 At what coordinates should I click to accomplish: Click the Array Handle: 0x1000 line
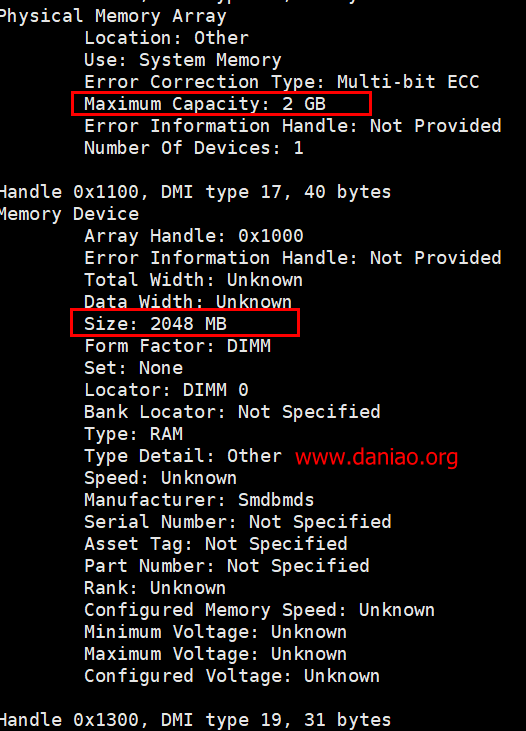pos(194,236)
